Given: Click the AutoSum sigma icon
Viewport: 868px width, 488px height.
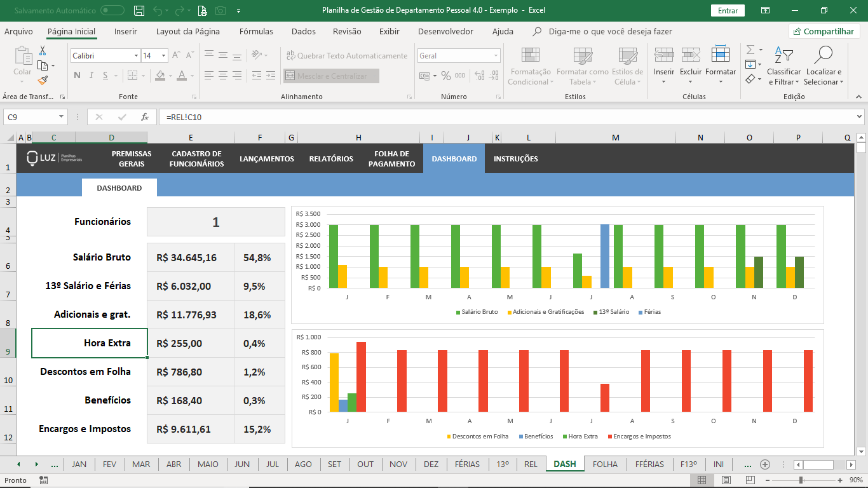Looking at the screenshot, I should pyautogui.click(x=750, y=50).
